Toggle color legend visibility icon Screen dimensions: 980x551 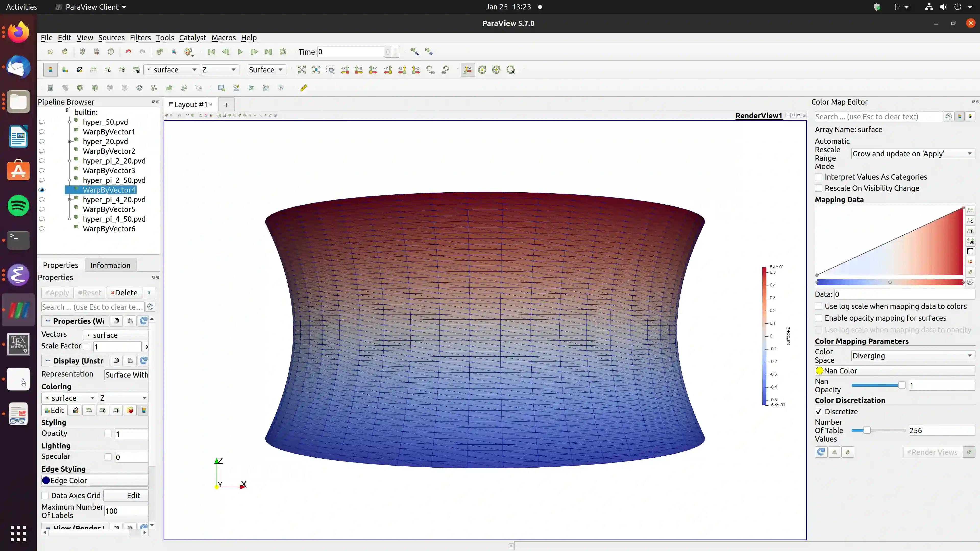click(x=50, y=70)
